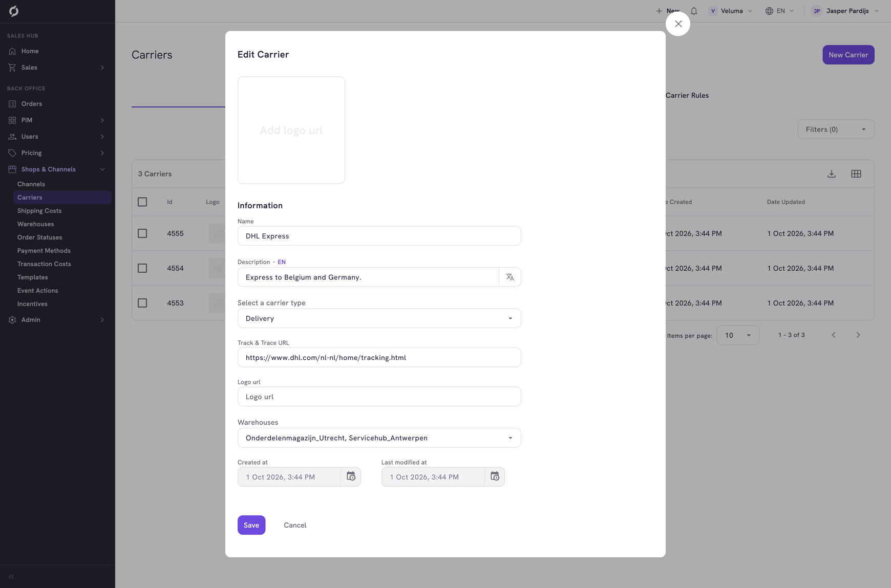Click the New Carrier button
891x588 pixels.
(848, 55)
